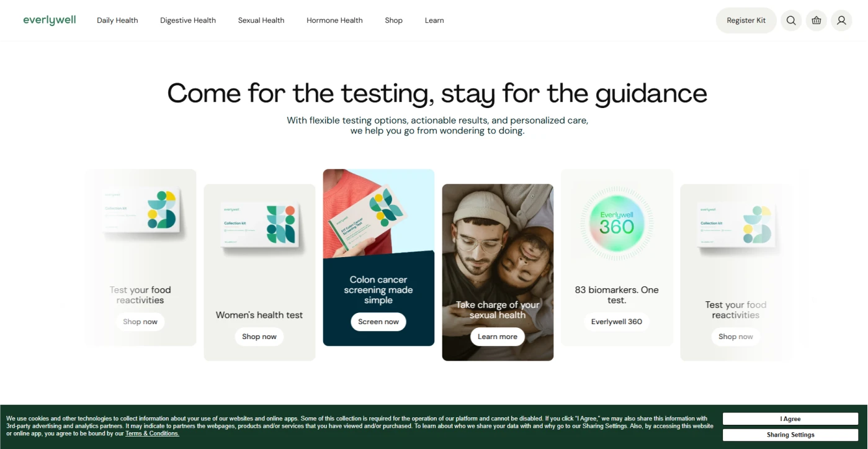
Task: Click Screen now on colon cancer card
Action: pyautogui.click(x=378, y=322)
